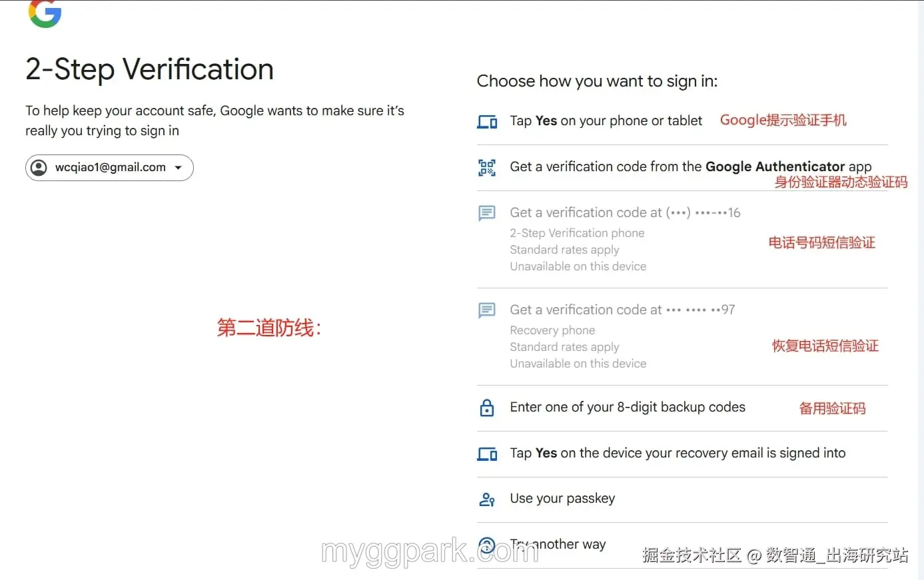Choose Tap Yes on recovery email device
This screenshot has height=580, width=924.
[x=682, y=453]
